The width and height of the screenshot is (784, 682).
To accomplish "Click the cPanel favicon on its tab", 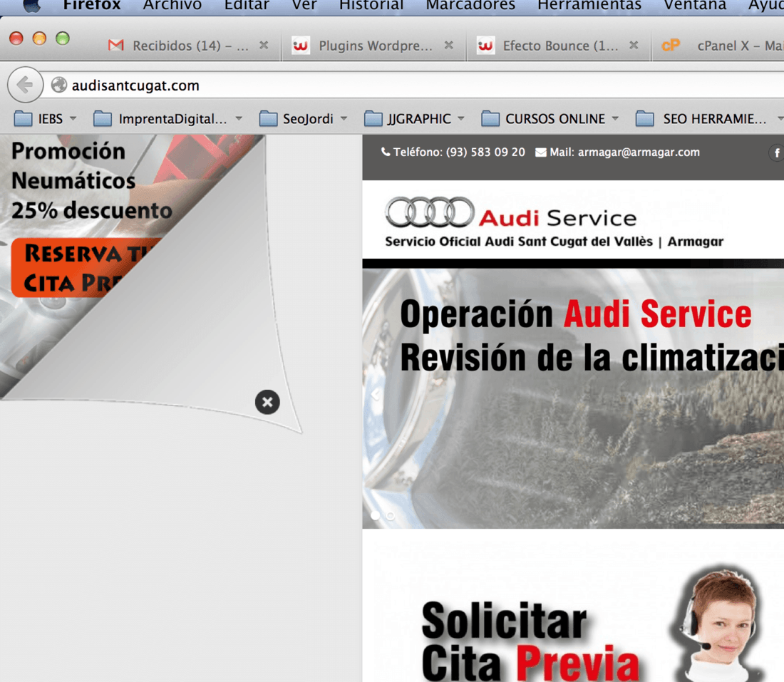I will click(x=671, y=46).
